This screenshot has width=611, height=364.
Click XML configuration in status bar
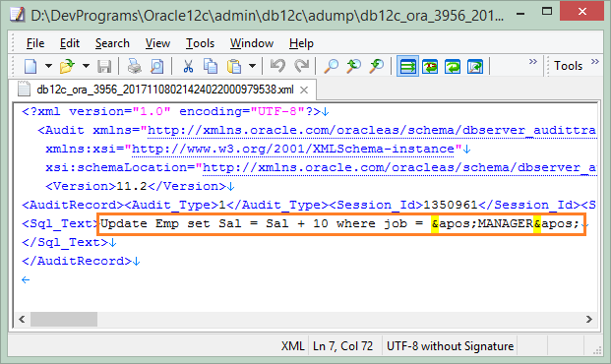click(x=292, y=346)
